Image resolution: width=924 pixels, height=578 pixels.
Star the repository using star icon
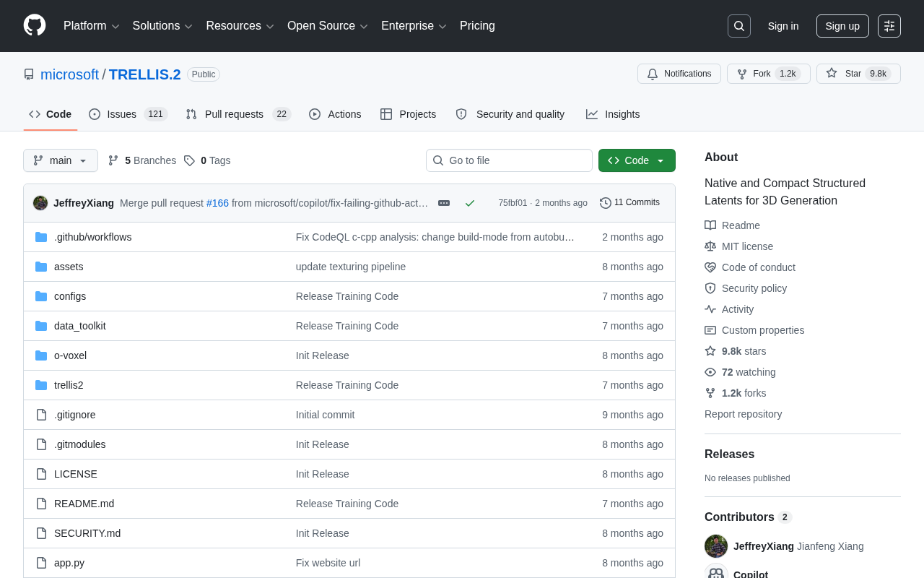point(832,73)
